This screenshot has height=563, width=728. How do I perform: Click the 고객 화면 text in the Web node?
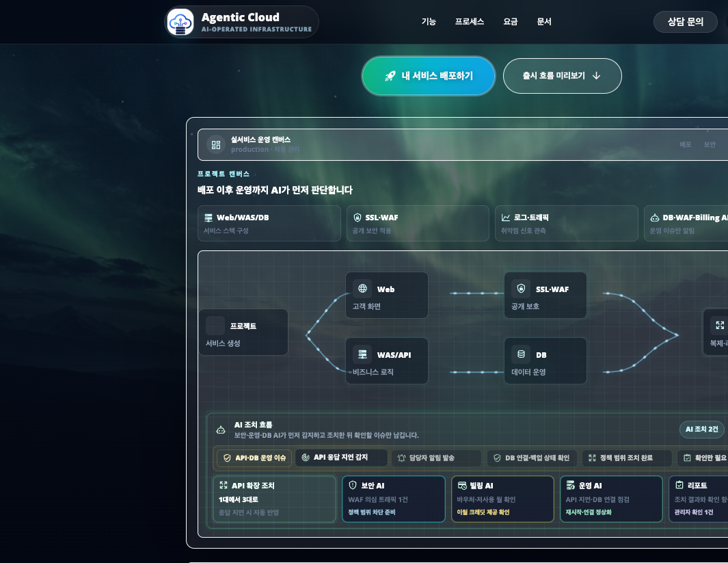(366, 306)
